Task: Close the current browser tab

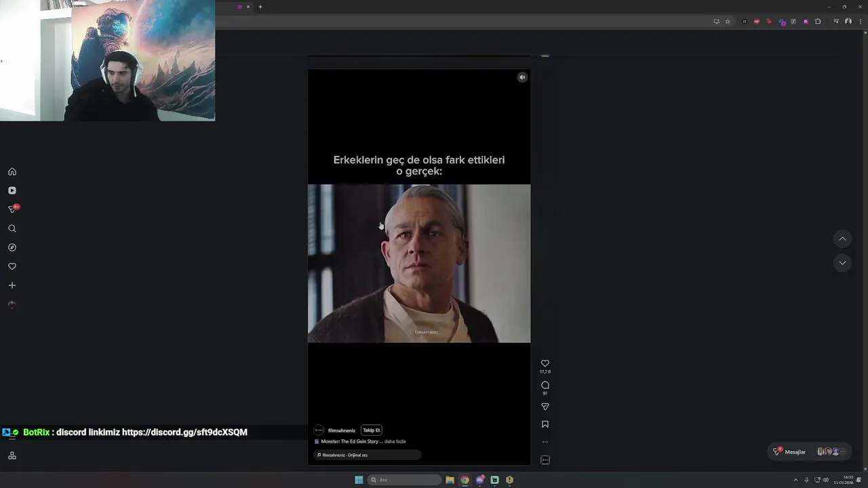Action: coord(248,7)
